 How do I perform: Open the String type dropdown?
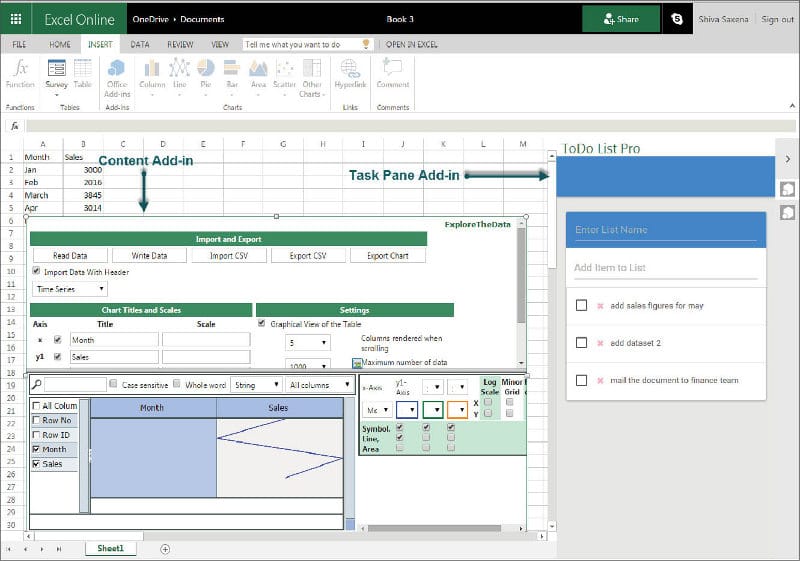click(255, 384)
